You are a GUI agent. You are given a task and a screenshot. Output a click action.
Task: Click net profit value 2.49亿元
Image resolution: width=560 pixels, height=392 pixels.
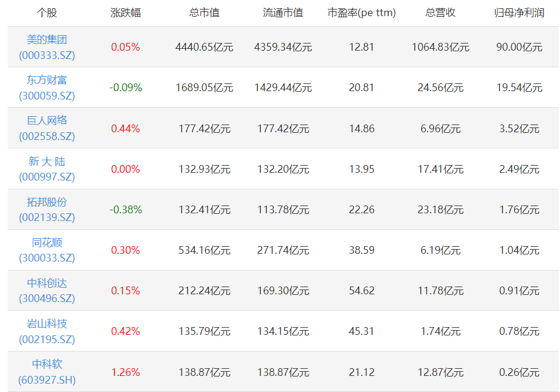519,169
